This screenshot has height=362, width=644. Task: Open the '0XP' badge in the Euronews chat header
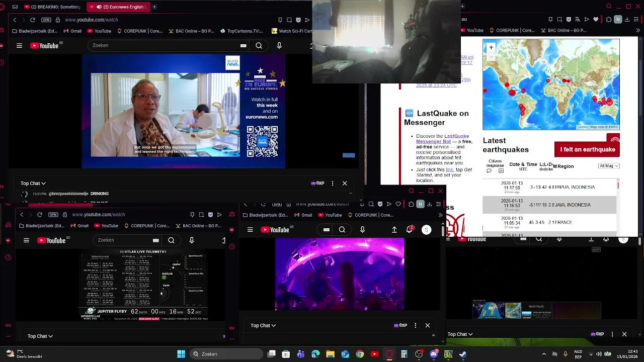click(317, 183)
